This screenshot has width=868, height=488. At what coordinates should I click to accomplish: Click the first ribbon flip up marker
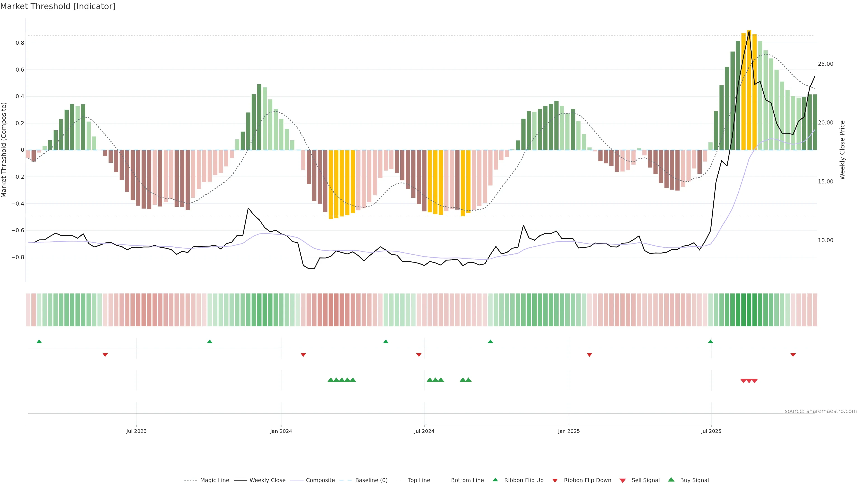pos(39,342)
